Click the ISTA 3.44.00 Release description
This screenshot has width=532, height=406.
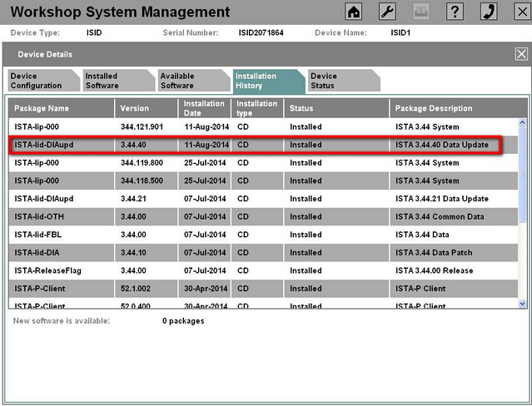click(434, 270)
